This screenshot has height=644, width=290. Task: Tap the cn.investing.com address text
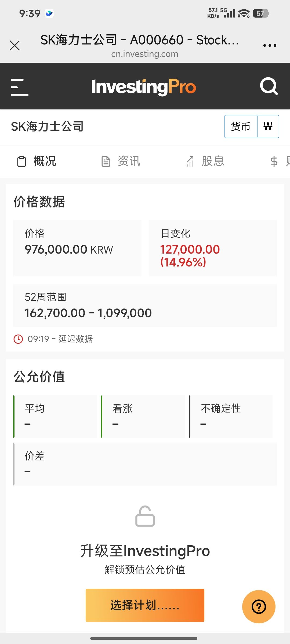pyautogui.click(x=145, y=54)
